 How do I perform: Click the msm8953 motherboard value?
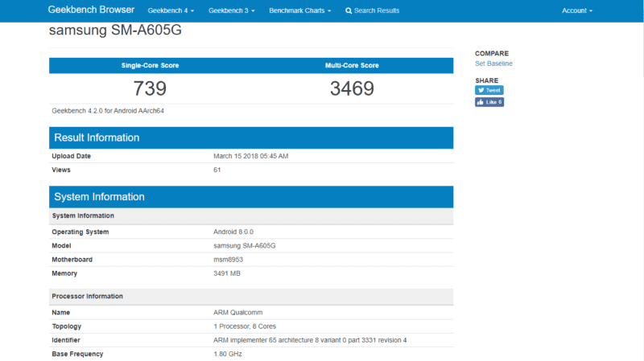tap(230, 260)
